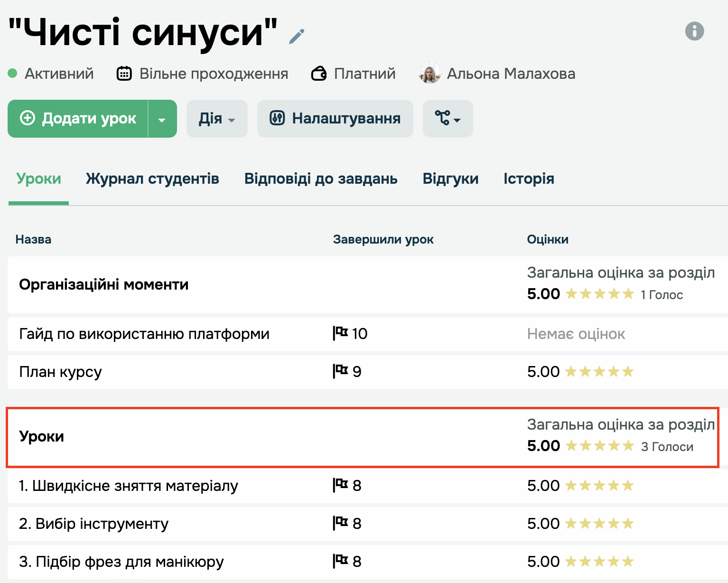Expand the Дія dropdown menu

[217, 119]
